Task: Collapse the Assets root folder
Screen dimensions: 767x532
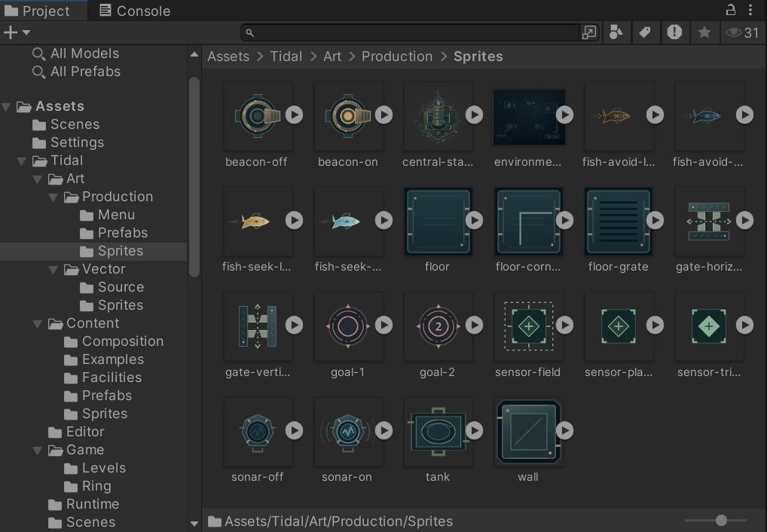Action: [6, 106]
